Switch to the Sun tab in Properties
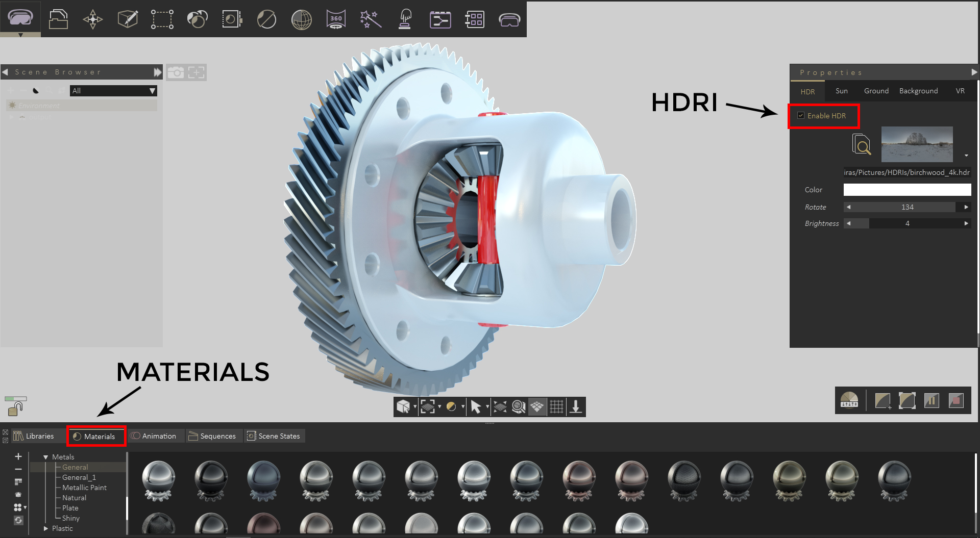The width and height of the screenshot is (980, 538). pos(841,91)
